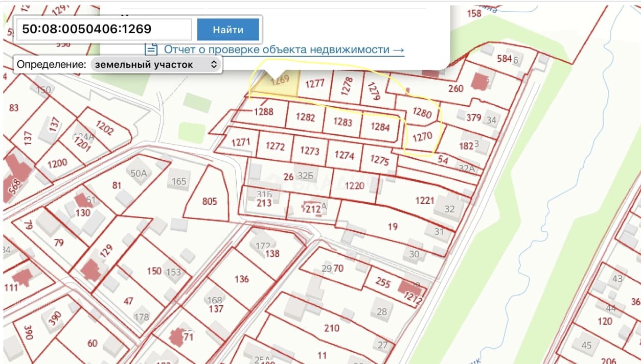The image size is (641, 364).
Task: Click parcel 1274 on the map
Action: 344,155
